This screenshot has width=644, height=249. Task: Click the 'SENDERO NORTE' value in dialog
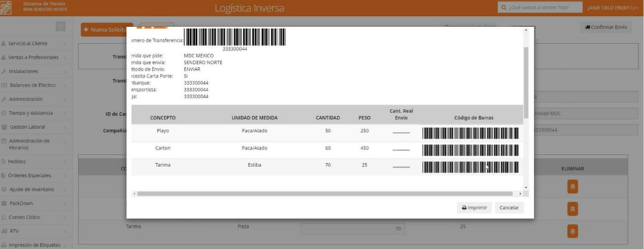click(203, 63)
